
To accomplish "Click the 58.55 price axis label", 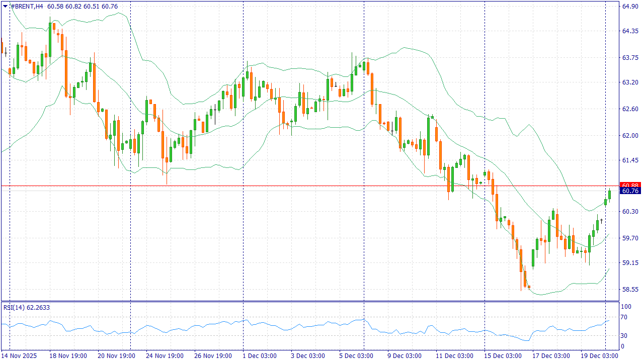I will [630, 290].
